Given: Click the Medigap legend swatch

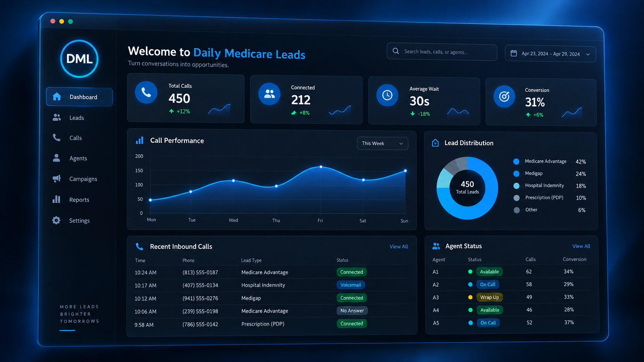Looking at the screenshot, I should [517, 173].
